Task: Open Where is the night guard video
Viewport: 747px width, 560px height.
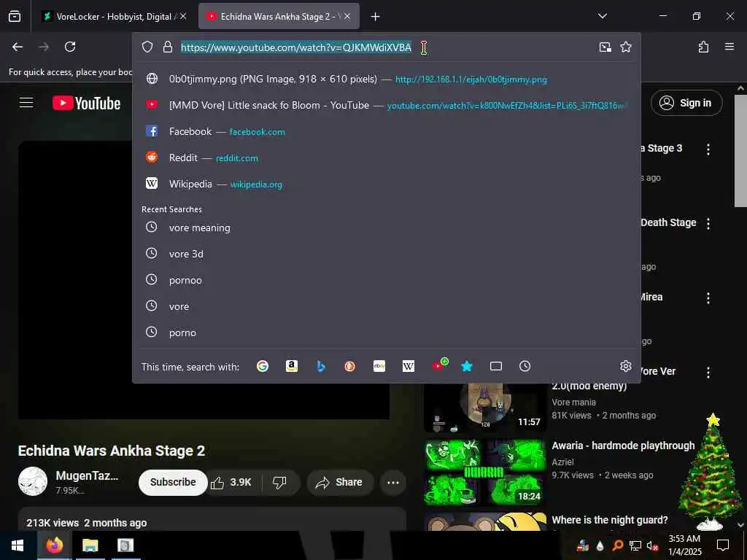Action: (609, 520)
